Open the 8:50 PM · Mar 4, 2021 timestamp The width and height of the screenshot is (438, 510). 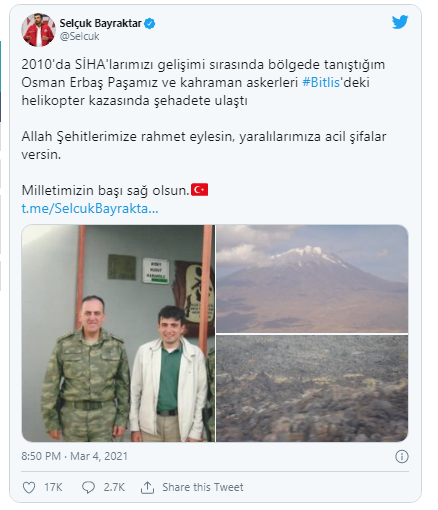75,456
